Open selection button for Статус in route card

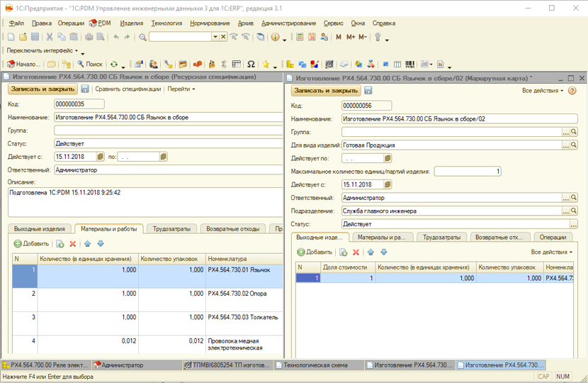coord(574,224)
